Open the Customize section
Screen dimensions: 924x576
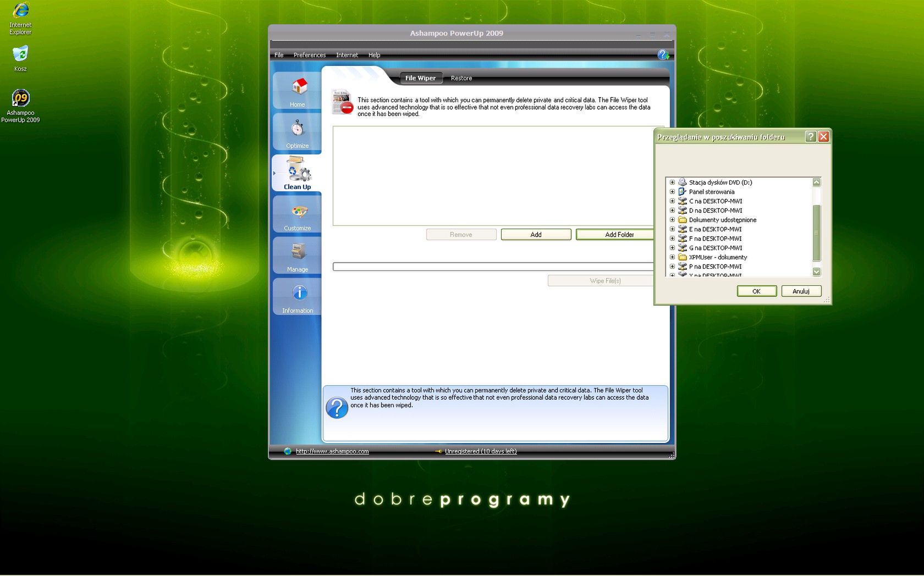coord(297,214)
